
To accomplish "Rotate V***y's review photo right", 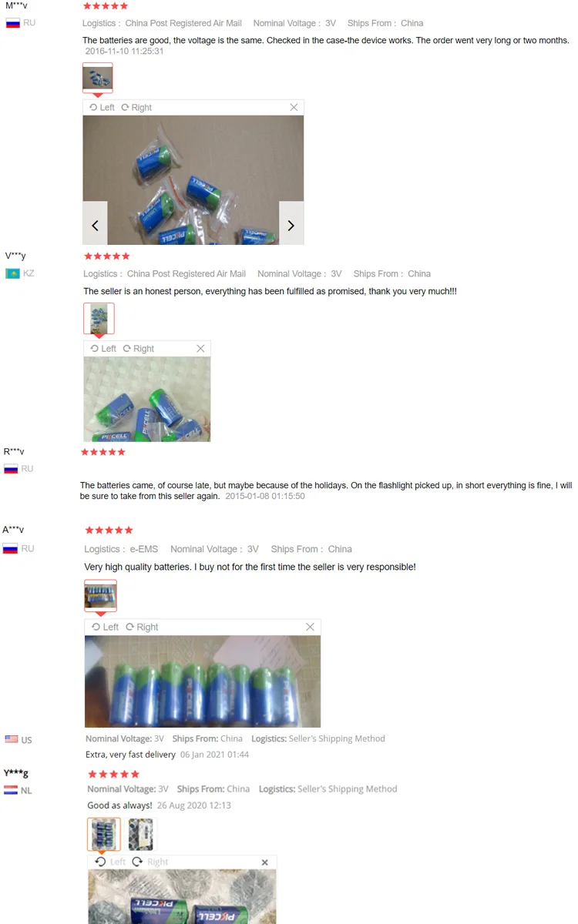I will click(139, 349).
